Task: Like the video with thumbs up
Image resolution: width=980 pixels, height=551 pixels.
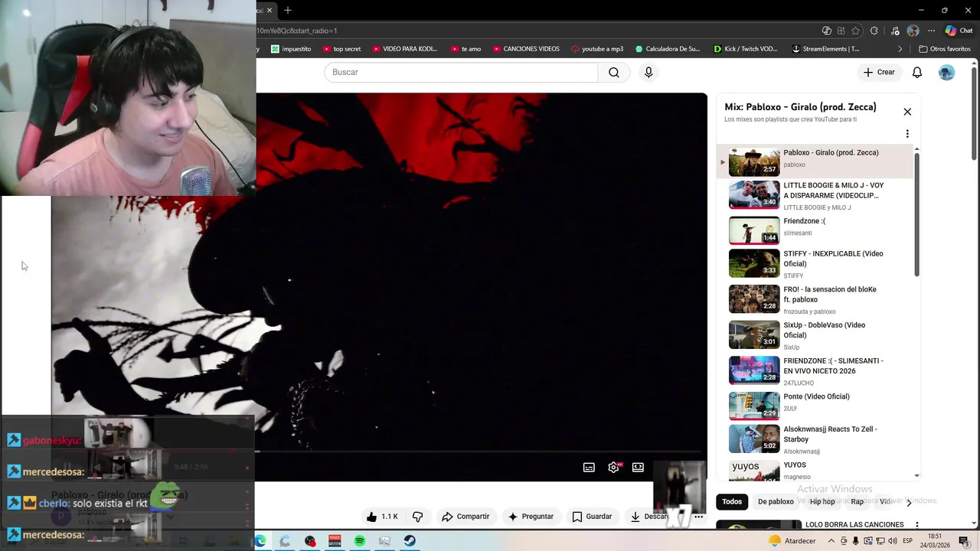Action: coord(382,517)
